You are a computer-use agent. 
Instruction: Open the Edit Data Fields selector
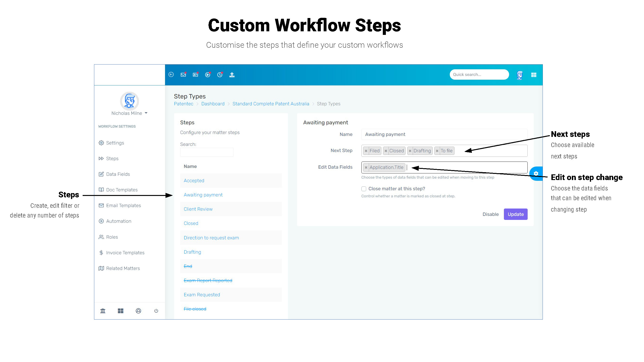pos(444,167)
